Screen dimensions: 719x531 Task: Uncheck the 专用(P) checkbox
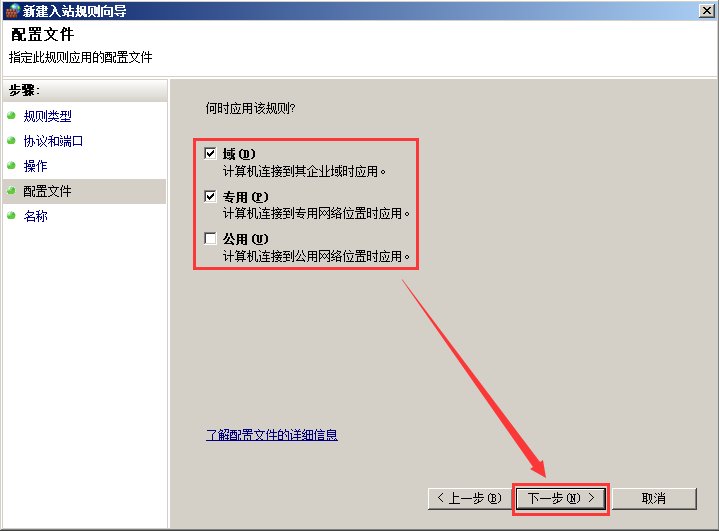[210, 196]
